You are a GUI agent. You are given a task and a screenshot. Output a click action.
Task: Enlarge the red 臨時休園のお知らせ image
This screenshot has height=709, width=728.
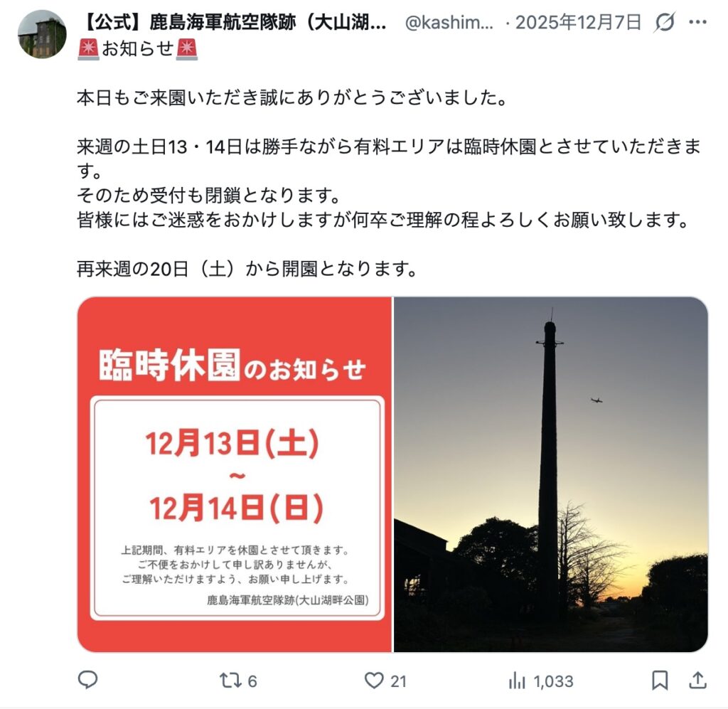(x=235, y=474)
